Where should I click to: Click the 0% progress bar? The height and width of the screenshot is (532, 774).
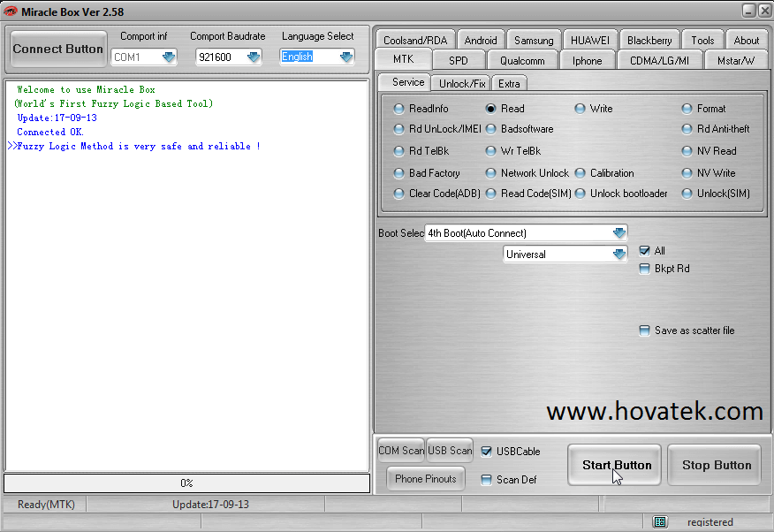tap(186, 483)
